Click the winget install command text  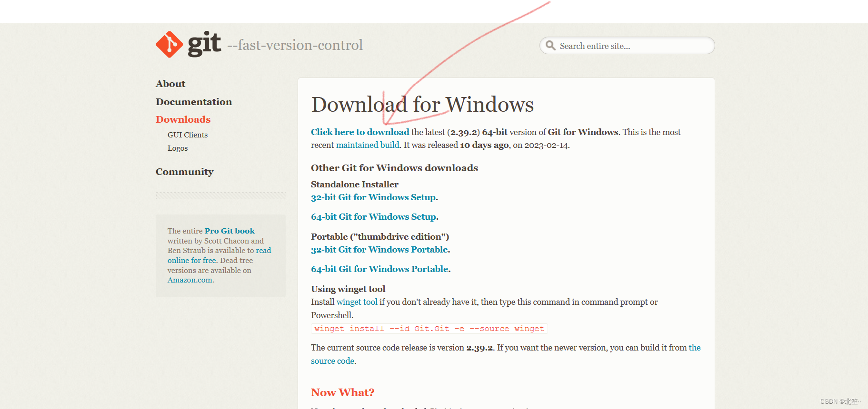tap(429, 329)
